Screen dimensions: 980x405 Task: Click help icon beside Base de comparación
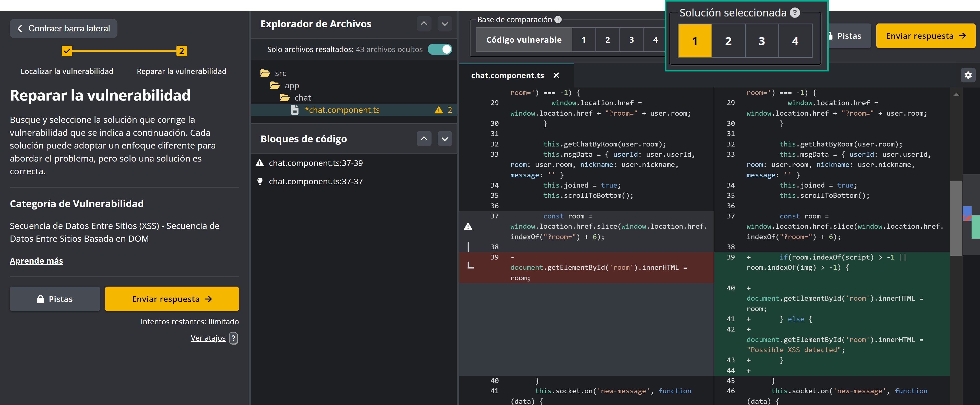coord(558,20)
